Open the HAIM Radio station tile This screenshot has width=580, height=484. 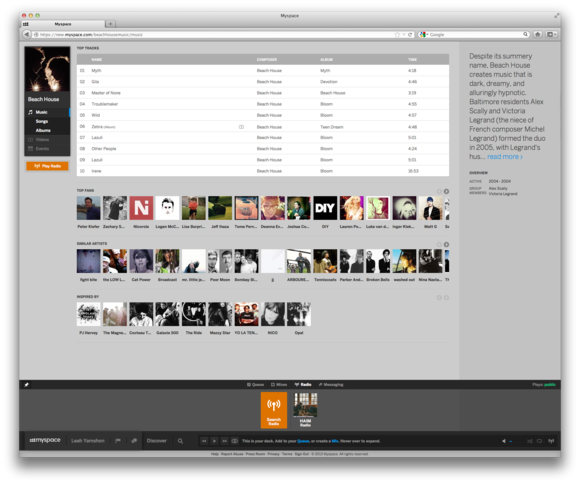(x=305, y=410)
